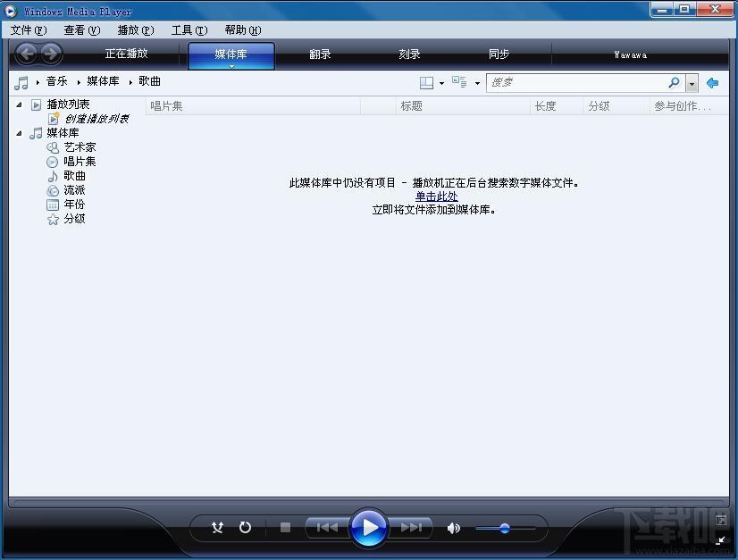Open the 工具 menu
This screenshot has height=560, width=738.
(189, 30)
